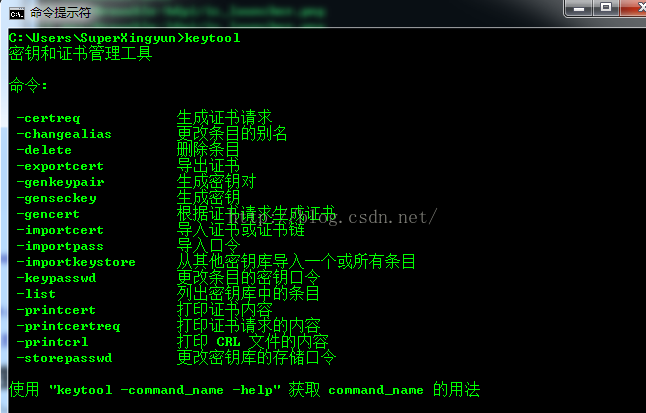The height and width of the screenshot is (413, 646).
Task: Click the -exportcert command text
Action: pos(60,167)
